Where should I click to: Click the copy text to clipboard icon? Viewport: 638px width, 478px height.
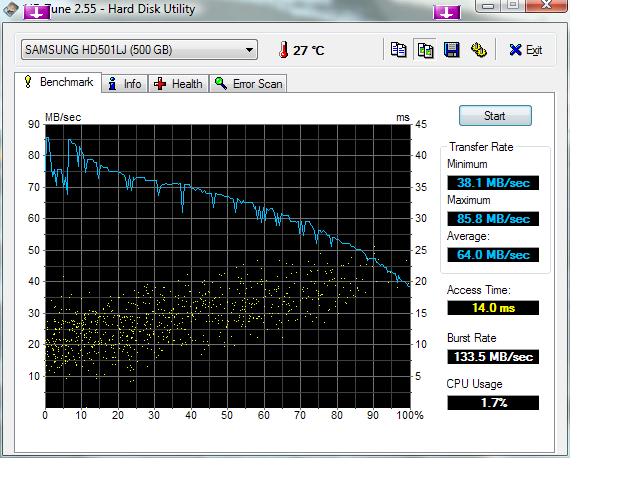(398, 50)
